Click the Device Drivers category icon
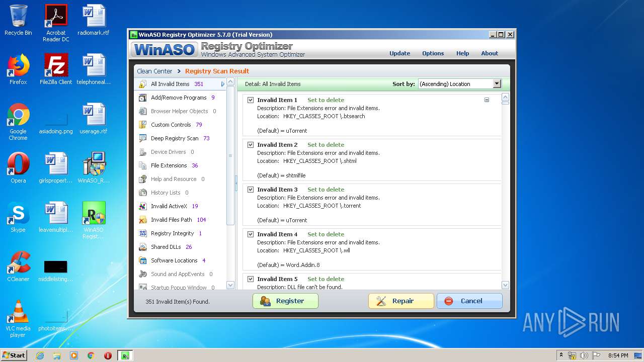 (142, 152)
